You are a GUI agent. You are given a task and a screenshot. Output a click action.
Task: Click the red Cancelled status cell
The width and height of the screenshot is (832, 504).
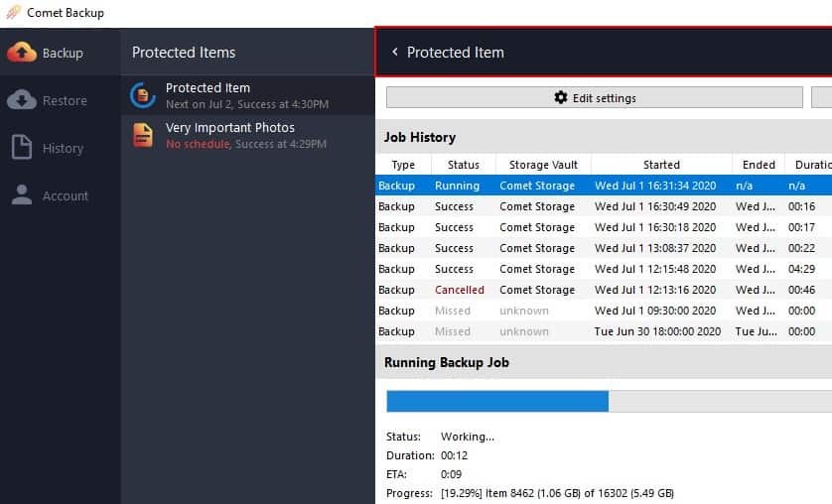[x=460, y=290]
